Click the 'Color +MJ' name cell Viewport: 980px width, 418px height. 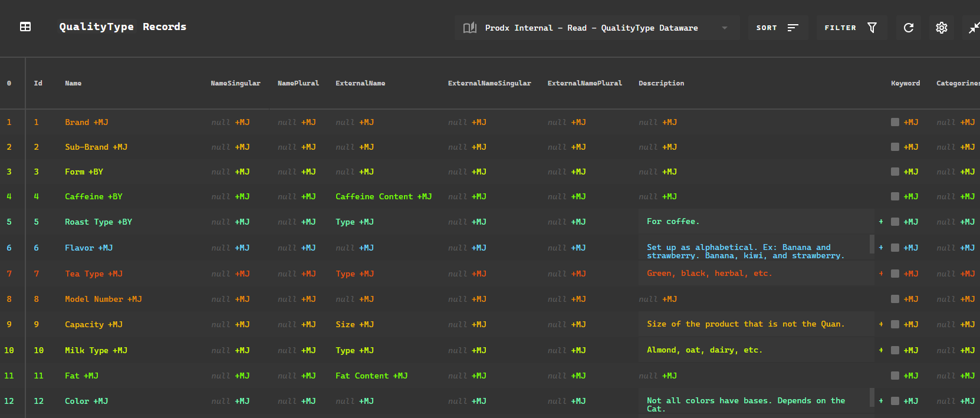click(86, 401)
